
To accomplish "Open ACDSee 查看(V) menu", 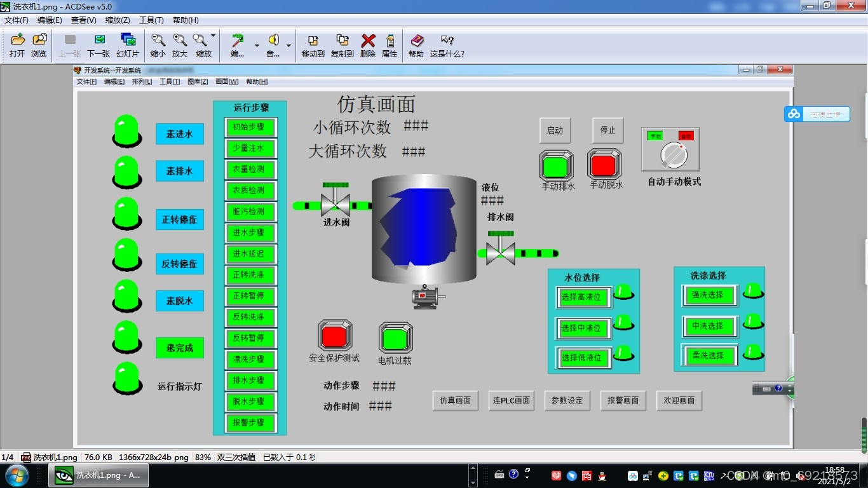I will pyautogui.click(x=83, y=20).
